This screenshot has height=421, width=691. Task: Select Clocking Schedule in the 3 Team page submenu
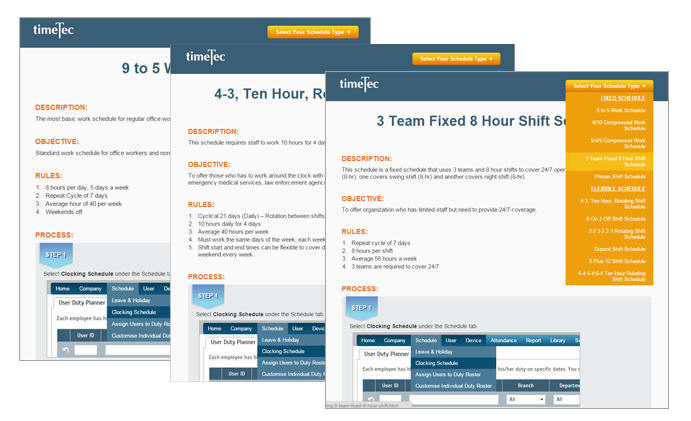click(453, 363)
